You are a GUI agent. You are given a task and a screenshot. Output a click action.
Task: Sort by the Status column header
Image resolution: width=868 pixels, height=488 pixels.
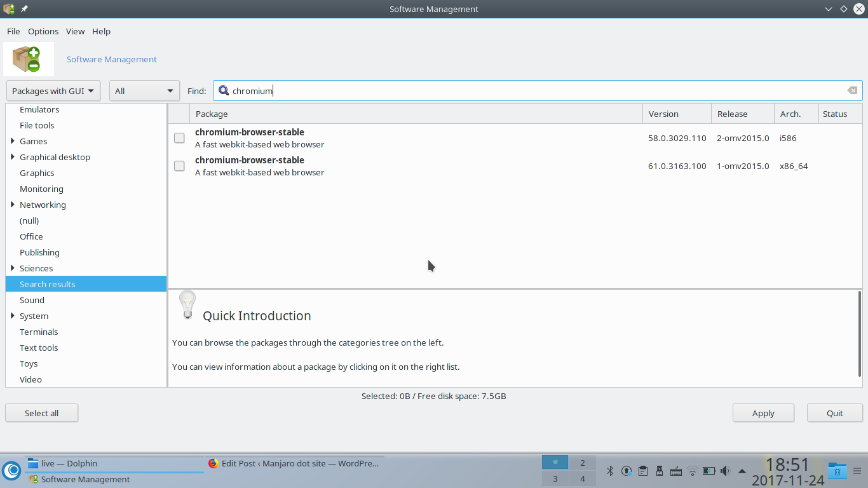840,114
